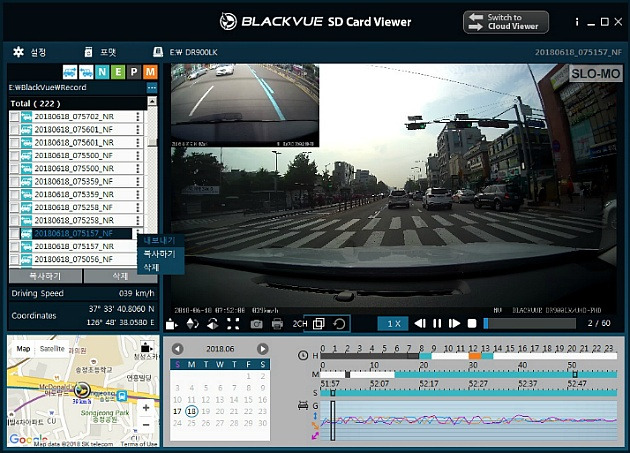This screenshot has width=630, height=453.
Task: Tick checkbox for 20180618_075500_NF
Action: pyautogui.click(x=15, y=156)
